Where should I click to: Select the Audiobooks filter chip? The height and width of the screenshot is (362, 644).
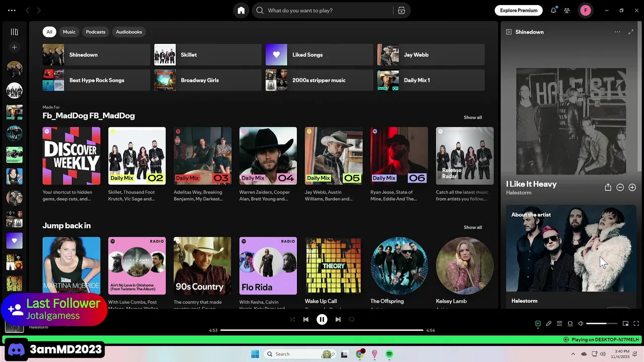click(x=129, y=32)
